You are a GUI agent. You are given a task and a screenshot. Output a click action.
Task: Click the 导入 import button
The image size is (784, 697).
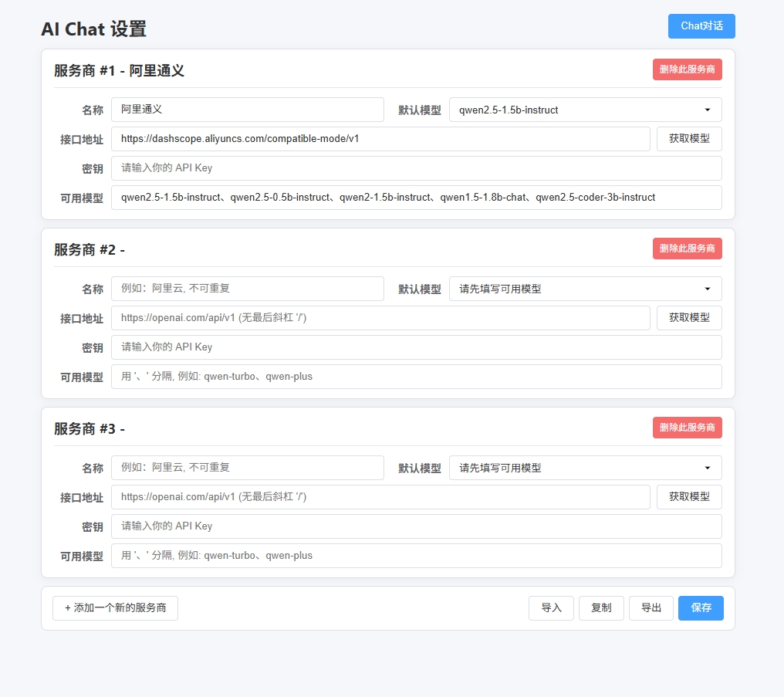coord(551,608)
